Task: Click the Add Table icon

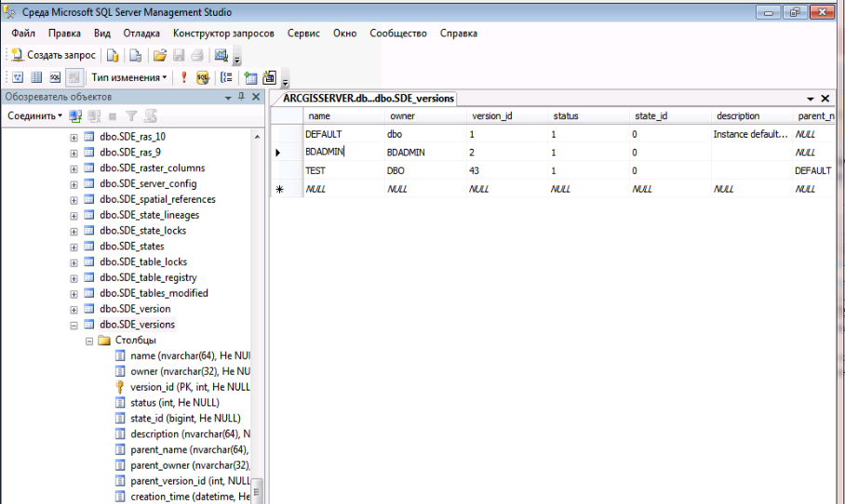Action: [x=250, y=78]
